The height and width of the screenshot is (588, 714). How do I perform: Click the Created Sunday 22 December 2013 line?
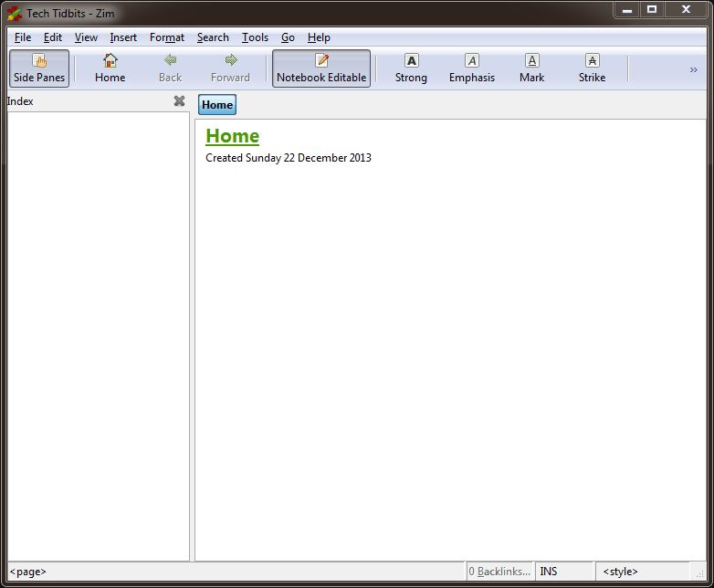click(289, 158)
